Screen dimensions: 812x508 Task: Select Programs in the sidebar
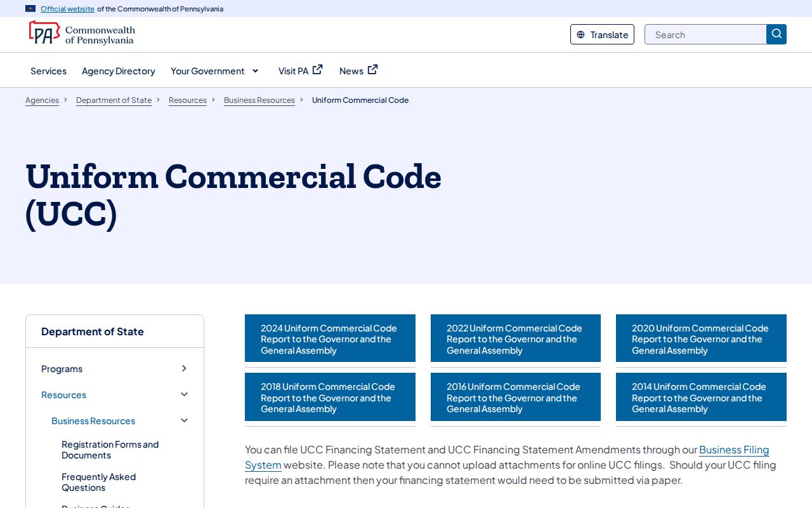(62, 369)
